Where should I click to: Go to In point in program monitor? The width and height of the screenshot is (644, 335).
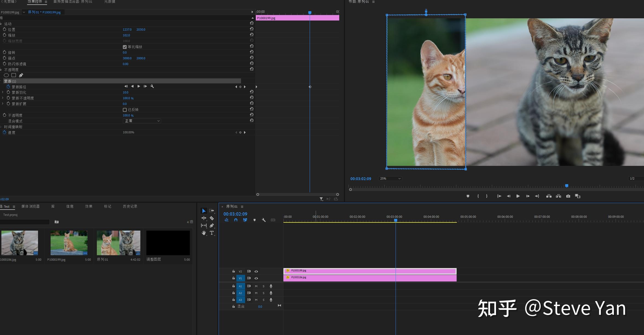pyautogui.click(x=499, y=196)
